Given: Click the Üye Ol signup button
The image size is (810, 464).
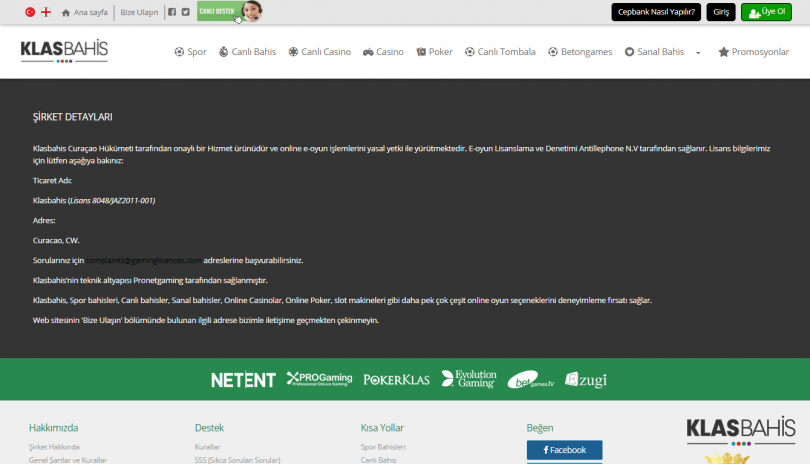Looking at the screenshot, I should [x=767, y=12].
